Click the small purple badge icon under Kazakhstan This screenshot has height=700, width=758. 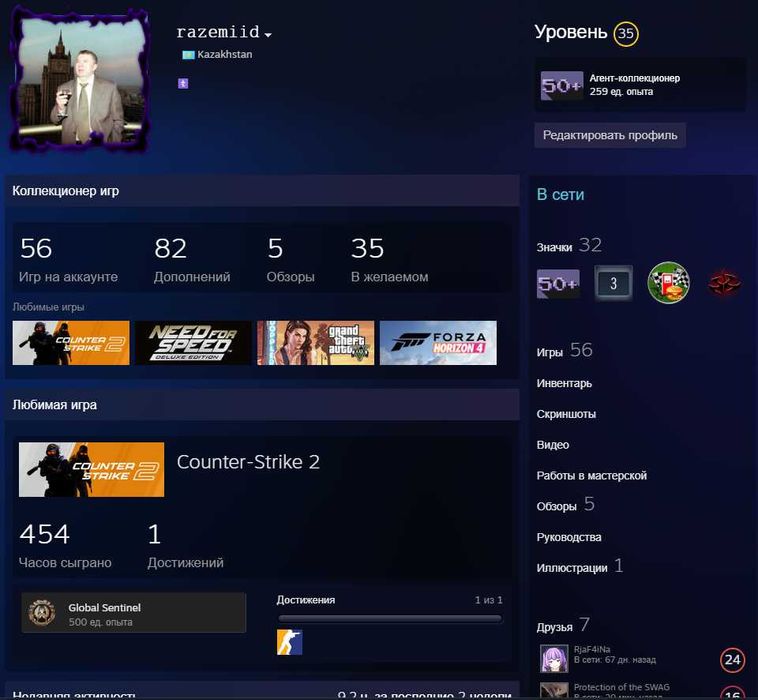183,83
